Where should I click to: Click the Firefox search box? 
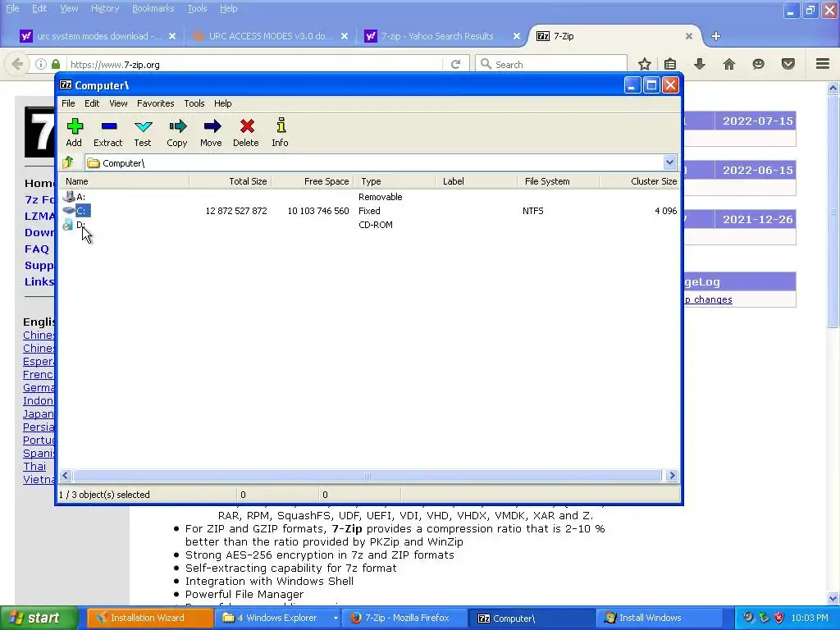[551, 64]
